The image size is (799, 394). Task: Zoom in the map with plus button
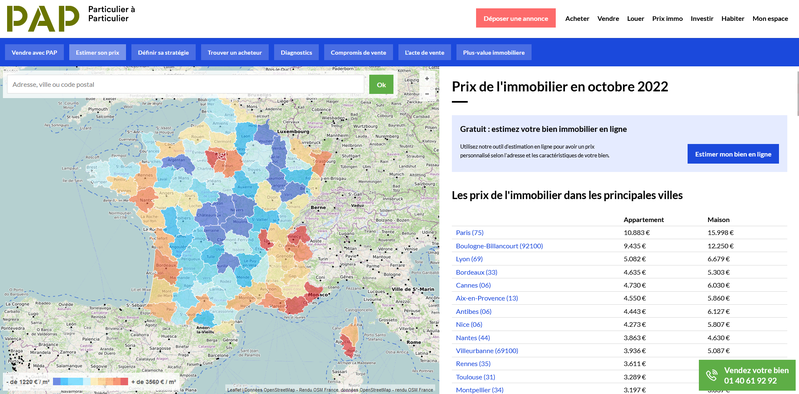(x=427, y=78)
